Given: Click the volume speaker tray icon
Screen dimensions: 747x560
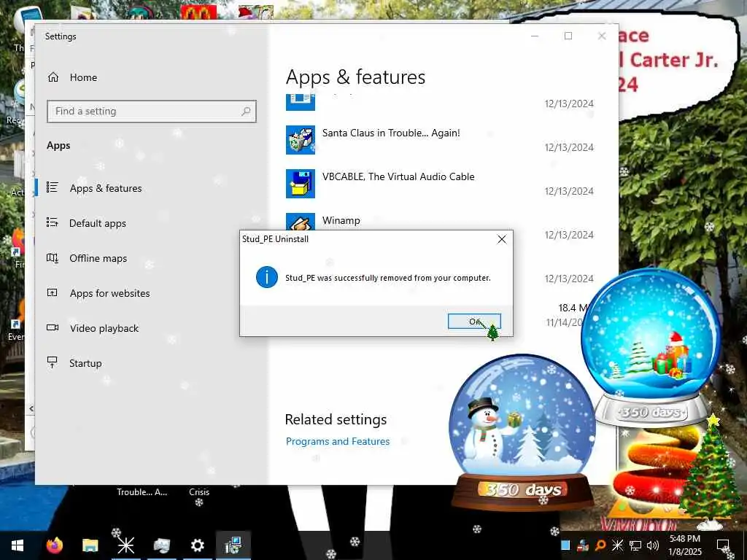Looking at the screenshot, I should (x=652, y=545).
